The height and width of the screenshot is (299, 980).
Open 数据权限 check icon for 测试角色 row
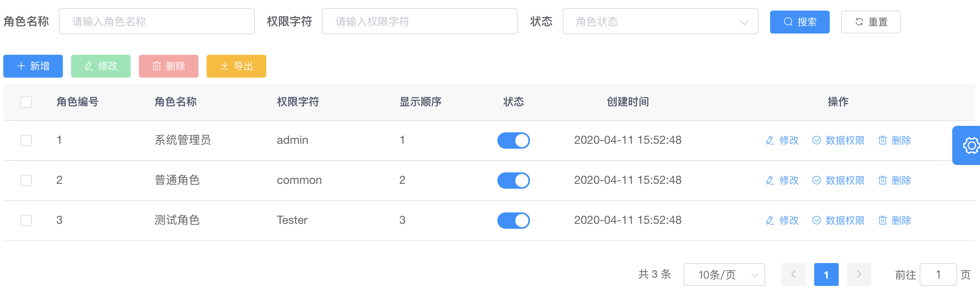817,221
